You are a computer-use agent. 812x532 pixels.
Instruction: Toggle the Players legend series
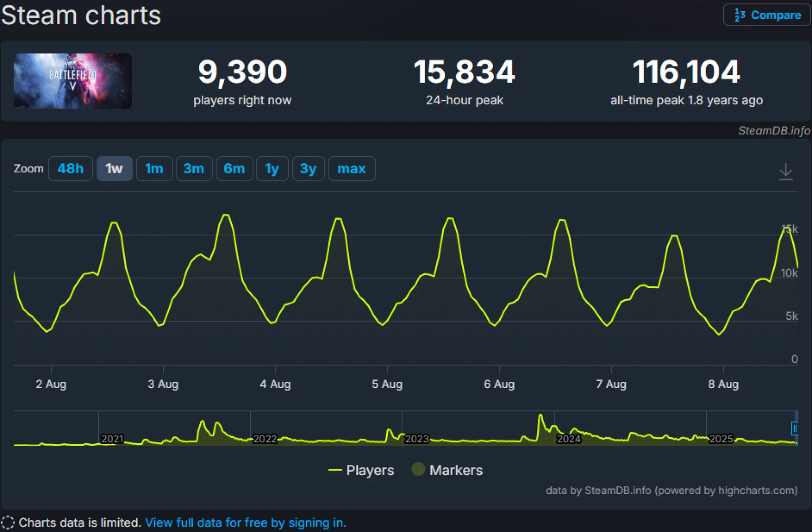pyautogui.click(x=361, y=470)
